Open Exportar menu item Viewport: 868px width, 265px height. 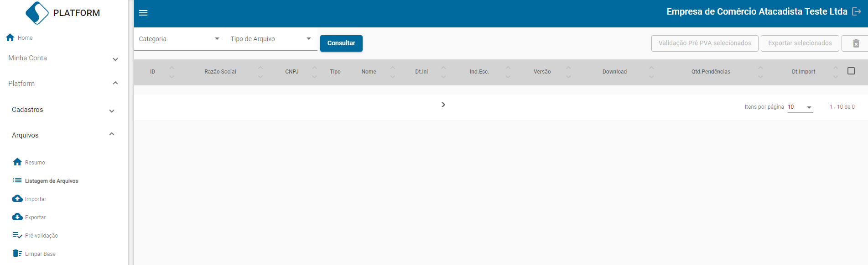[36, 217]
